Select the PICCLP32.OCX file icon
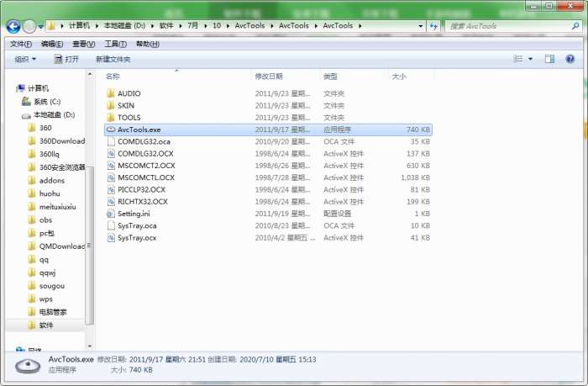Image resolution: width=588 pixels, height=386 pixels. (x=111, y=189)
